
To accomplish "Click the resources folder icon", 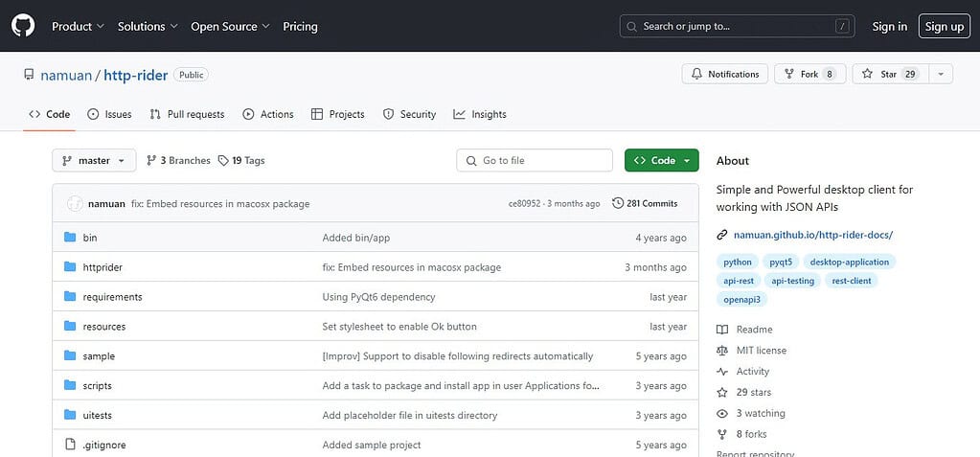I will click(x=70, y=326).
